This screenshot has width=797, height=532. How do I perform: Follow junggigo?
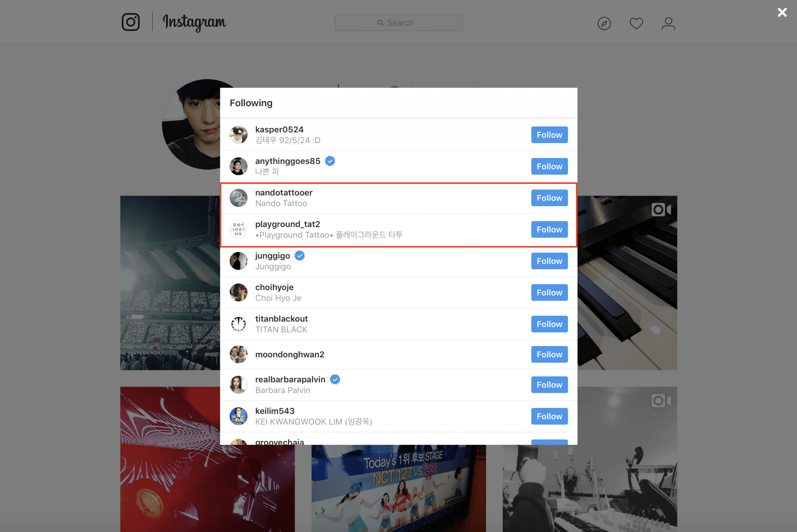click(549, 261)
